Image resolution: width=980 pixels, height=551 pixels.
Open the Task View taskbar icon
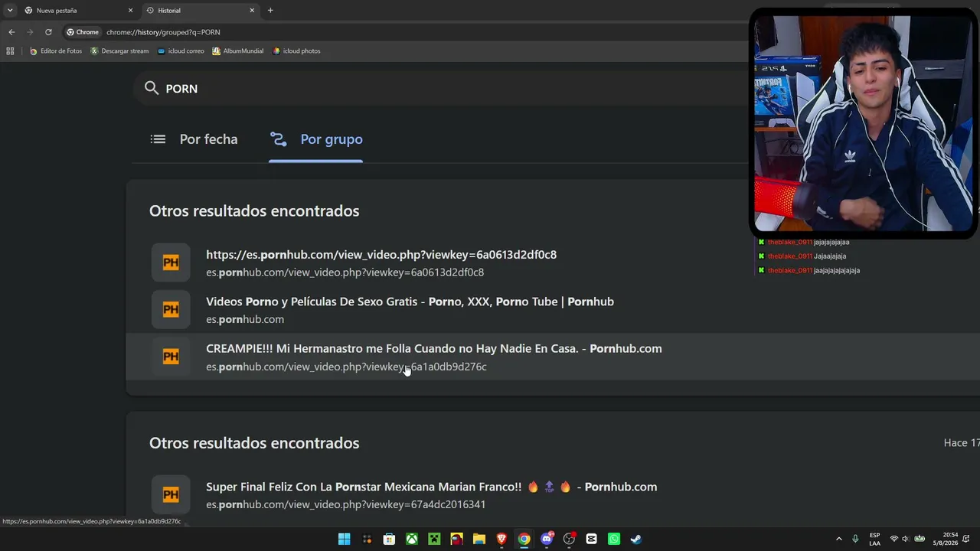pos(367,539)
